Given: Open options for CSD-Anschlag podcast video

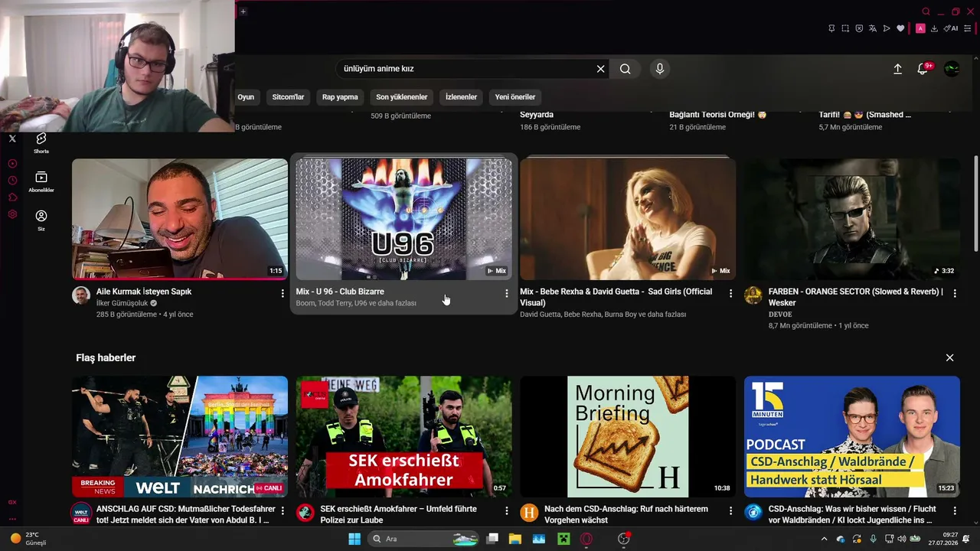Looking at the screenshot, I should 955,510.
